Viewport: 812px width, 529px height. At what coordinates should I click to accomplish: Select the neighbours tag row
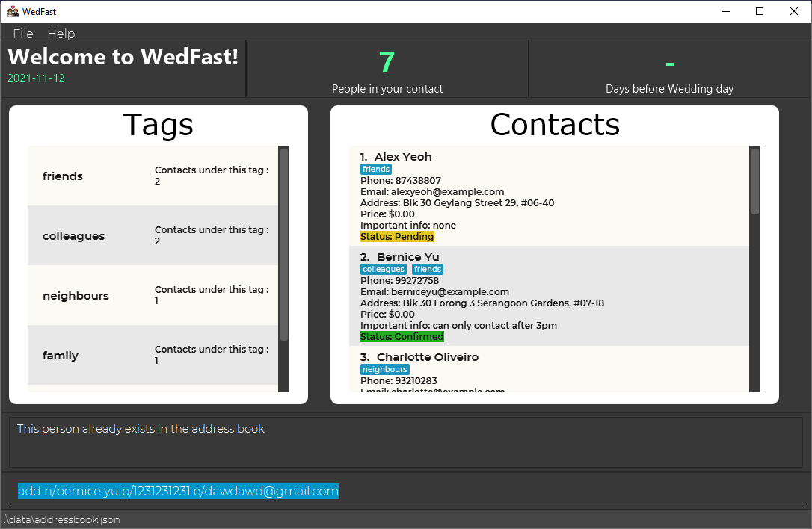coord(153,296)
